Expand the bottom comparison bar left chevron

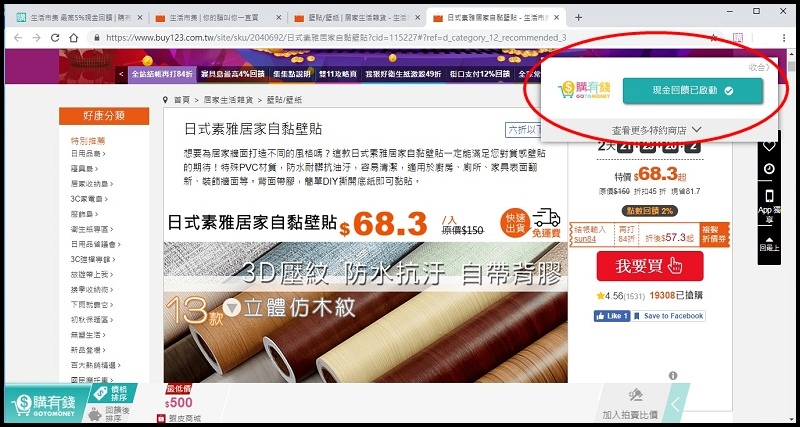(677, 404)
